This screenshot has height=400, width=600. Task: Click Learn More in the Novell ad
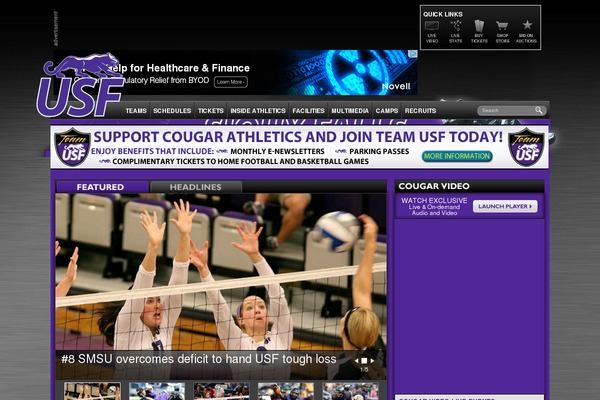[231, 82]
